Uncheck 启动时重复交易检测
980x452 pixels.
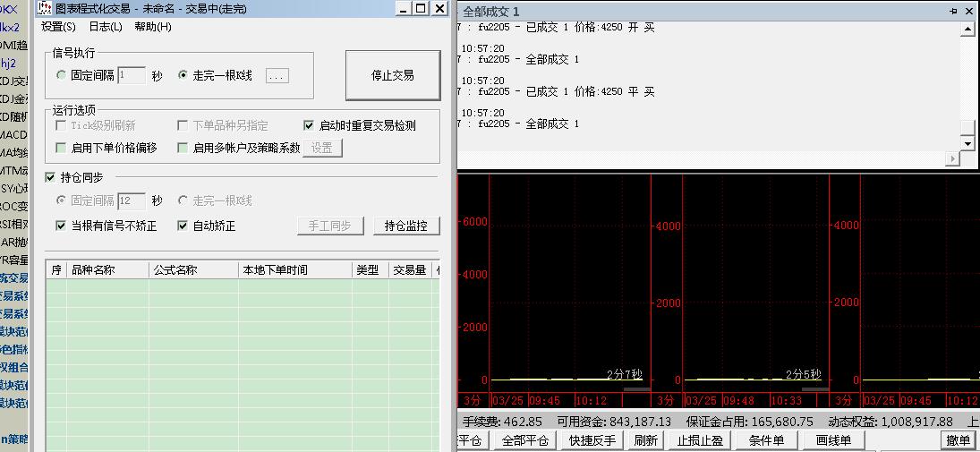(x=309, y=125)
